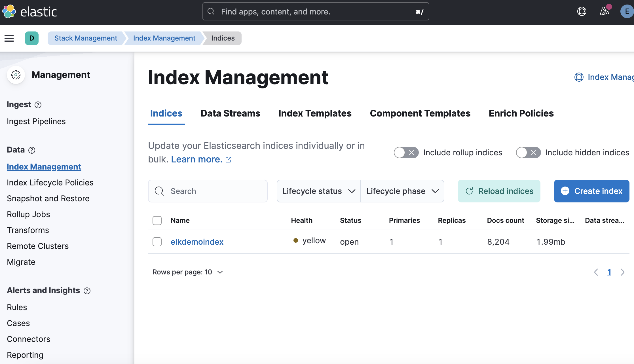
Task: Go to next page arrow
Action: coord(622,272)
